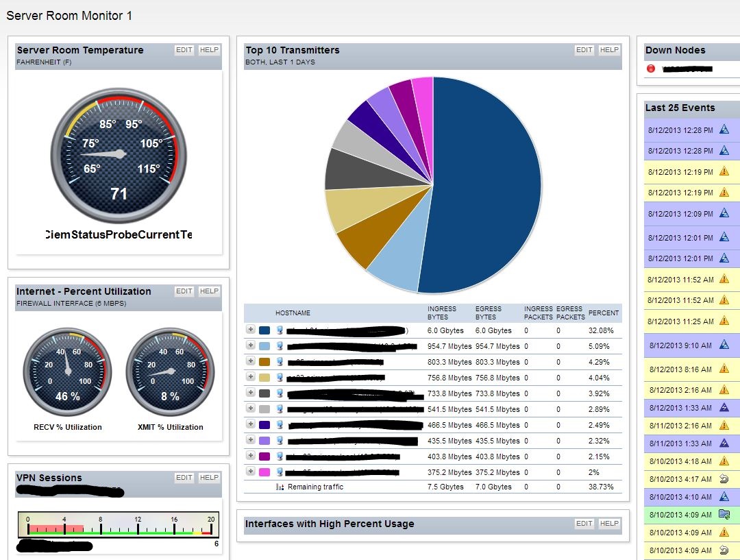Click node icon in the 954.7 Mbytes row
The image size is (740, 560).
point(280,346)
